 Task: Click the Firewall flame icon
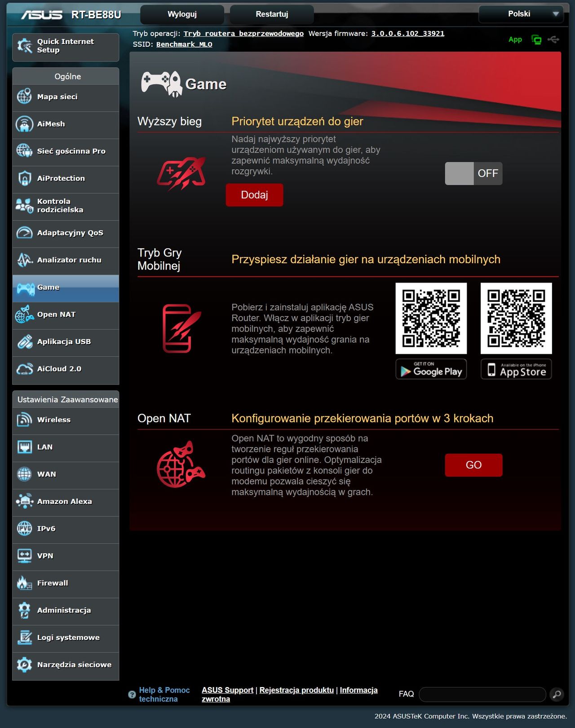(x=24, y=583)
